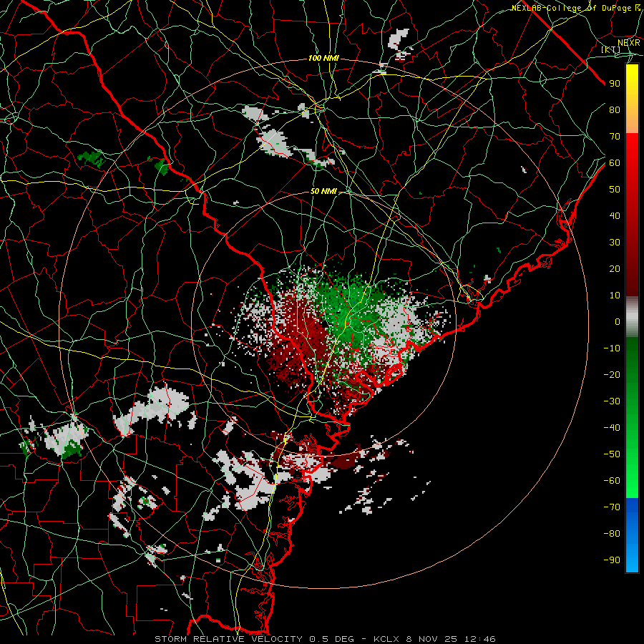Select the 30 value on velocity scale
Image resolution: width=644 pixels, height=644 pixels.
[615, 243]
